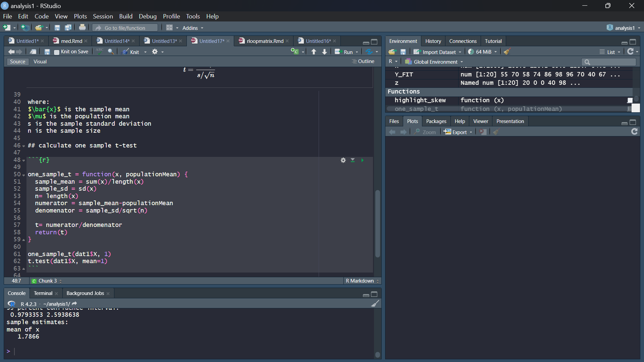The width and height of the screenshot is (644, 362).
Task: Click the Go to file/function field
Action: point(125,28)
